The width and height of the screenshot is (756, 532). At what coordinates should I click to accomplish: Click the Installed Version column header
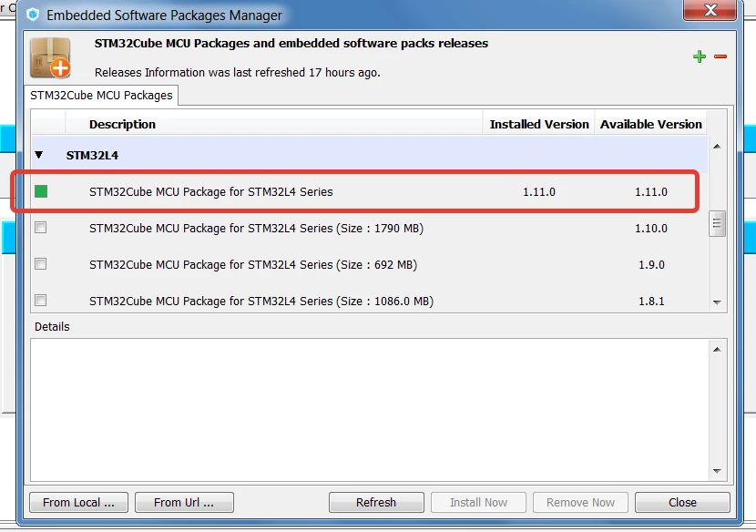click(x=539, y=125)
